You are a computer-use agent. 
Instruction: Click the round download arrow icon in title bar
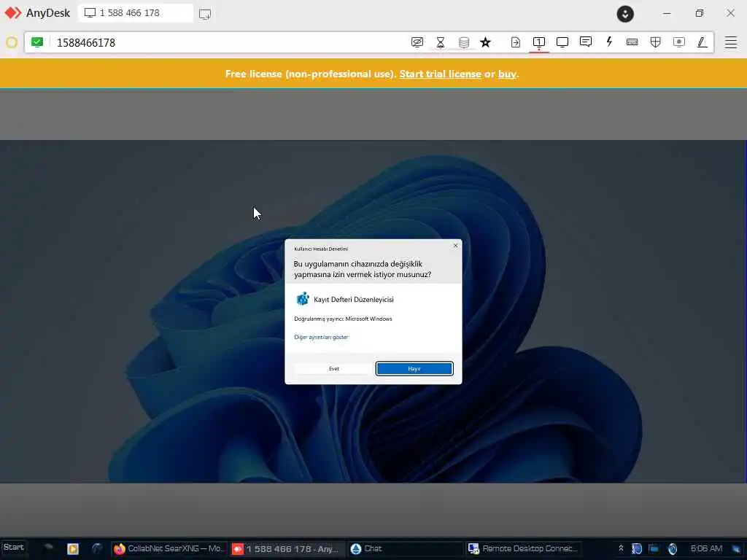[625, 13]
